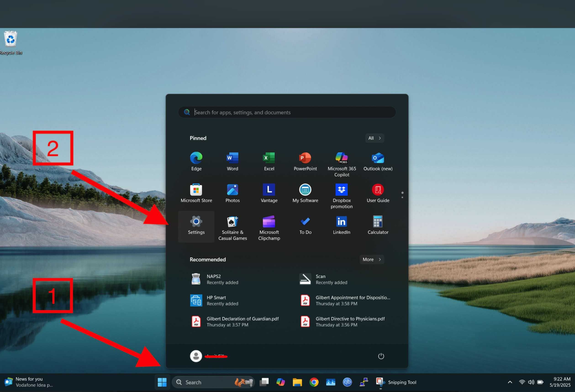Show all apps with the All button
This screenshot has width=575, height=392.
374,138
